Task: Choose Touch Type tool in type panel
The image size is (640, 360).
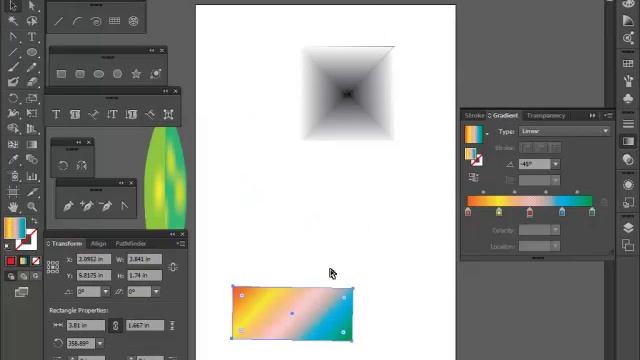Action: (169, 115)
